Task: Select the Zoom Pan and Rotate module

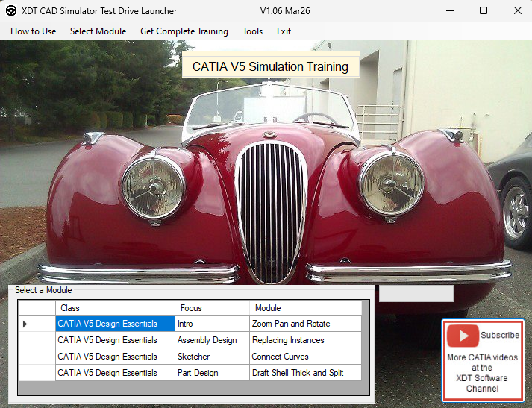Action: click(x=305, y=324)
